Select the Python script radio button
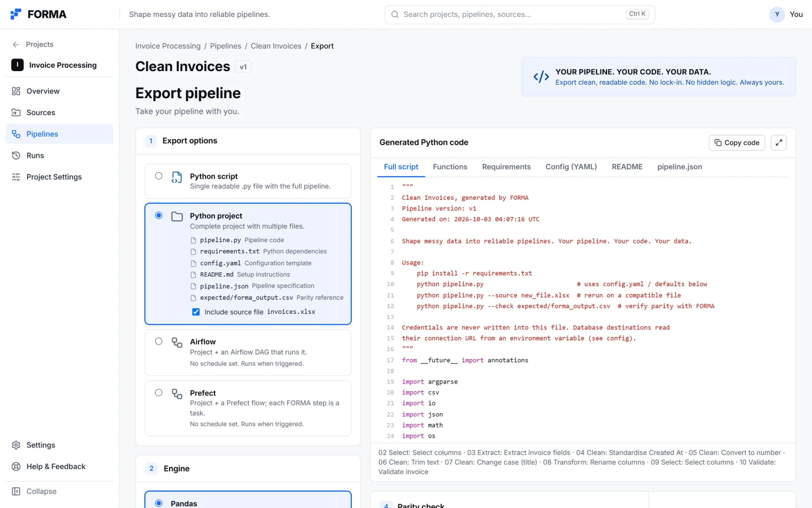 pos(159,176)
